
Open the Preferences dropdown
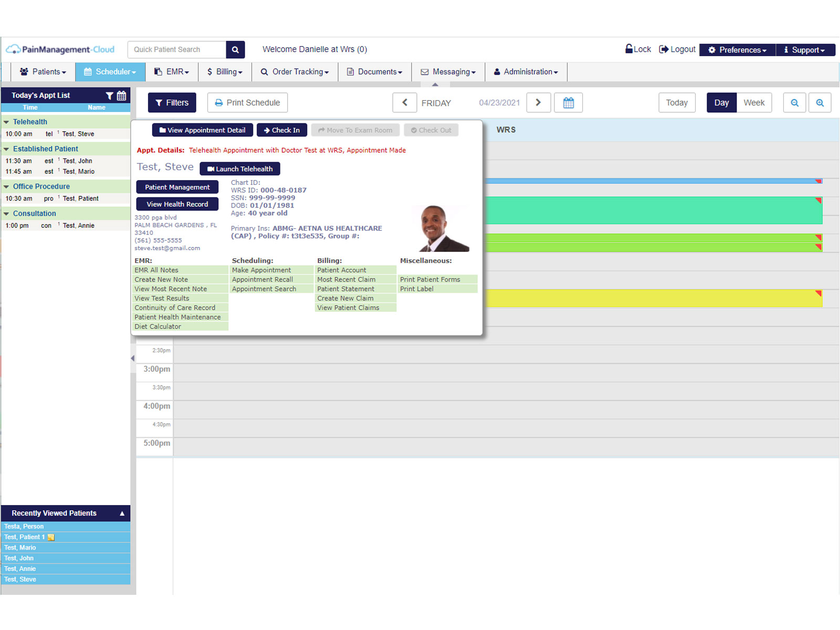(738, 50)
